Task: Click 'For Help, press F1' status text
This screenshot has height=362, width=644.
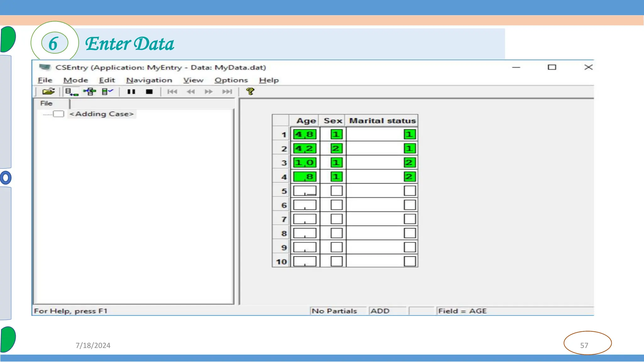Action: [x=71, y=311]
